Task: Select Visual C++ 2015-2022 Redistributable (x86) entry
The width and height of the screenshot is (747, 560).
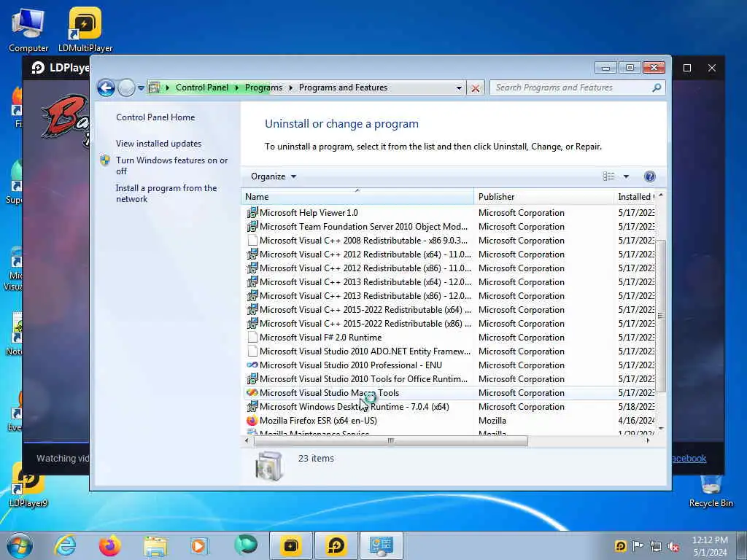Action: (x=365, y=323)
